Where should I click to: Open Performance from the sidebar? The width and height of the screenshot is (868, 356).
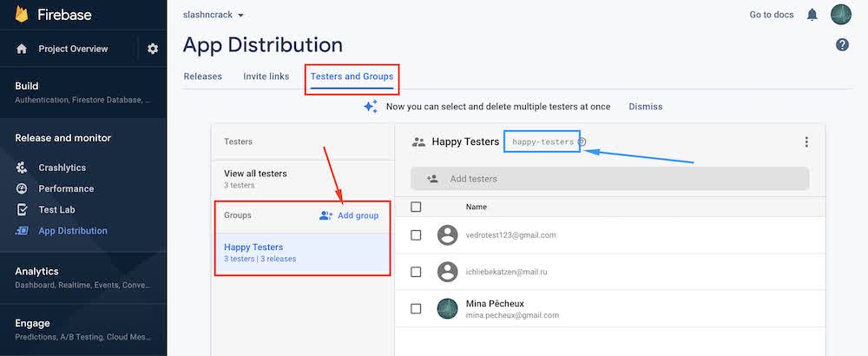(x=66, y=188)
